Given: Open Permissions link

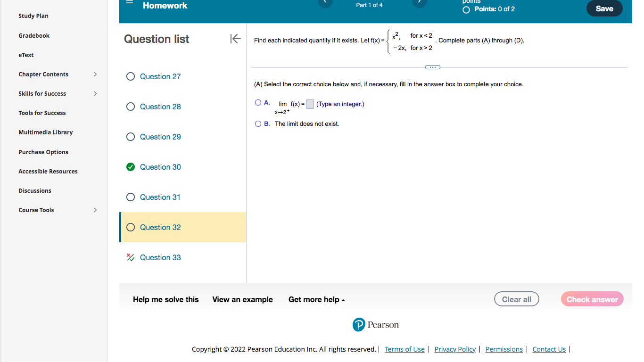Looking at the screenshot, I should click(x=504, y=349).
